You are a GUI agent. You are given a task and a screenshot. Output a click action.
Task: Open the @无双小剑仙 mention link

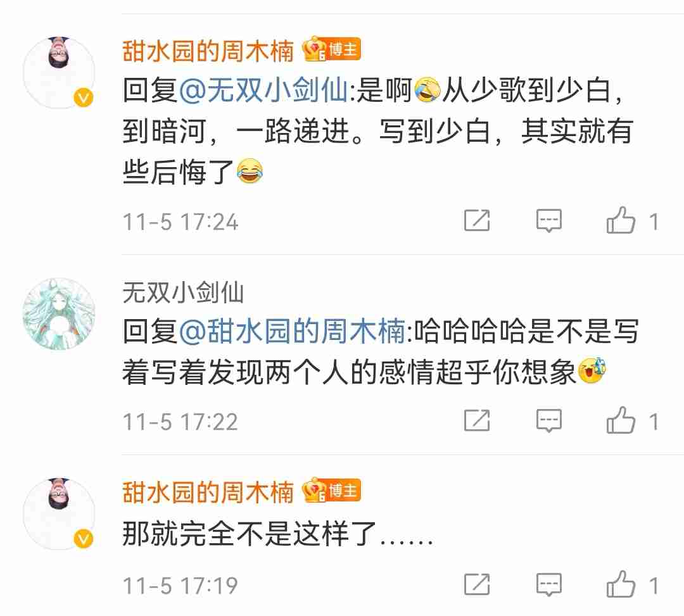pyautogui.click(x=263, y=91)
